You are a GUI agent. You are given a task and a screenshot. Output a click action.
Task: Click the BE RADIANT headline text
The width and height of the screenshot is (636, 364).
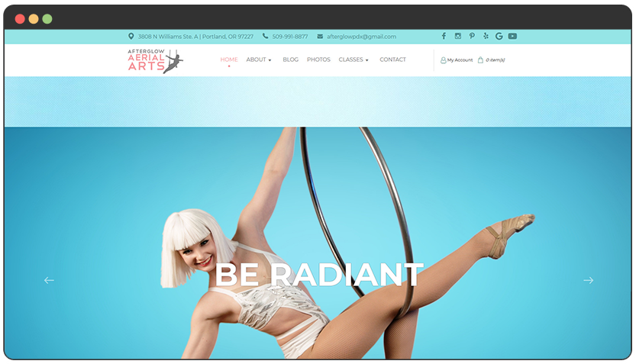[319, 275]
